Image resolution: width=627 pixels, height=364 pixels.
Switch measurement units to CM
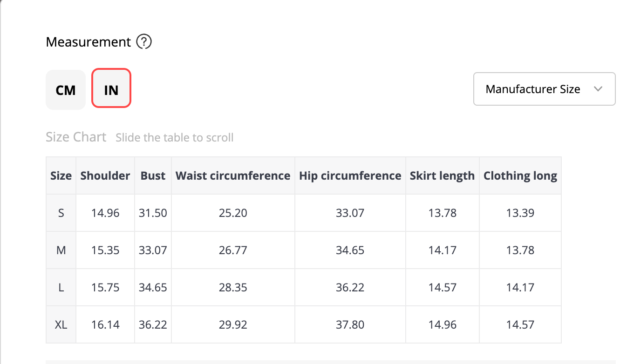pyautogui.click(x=66, y=90)
